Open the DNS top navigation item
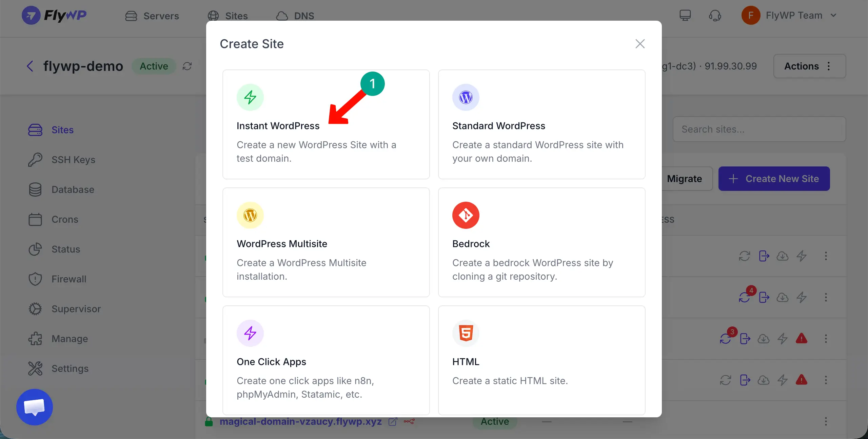 pos(295,16)
